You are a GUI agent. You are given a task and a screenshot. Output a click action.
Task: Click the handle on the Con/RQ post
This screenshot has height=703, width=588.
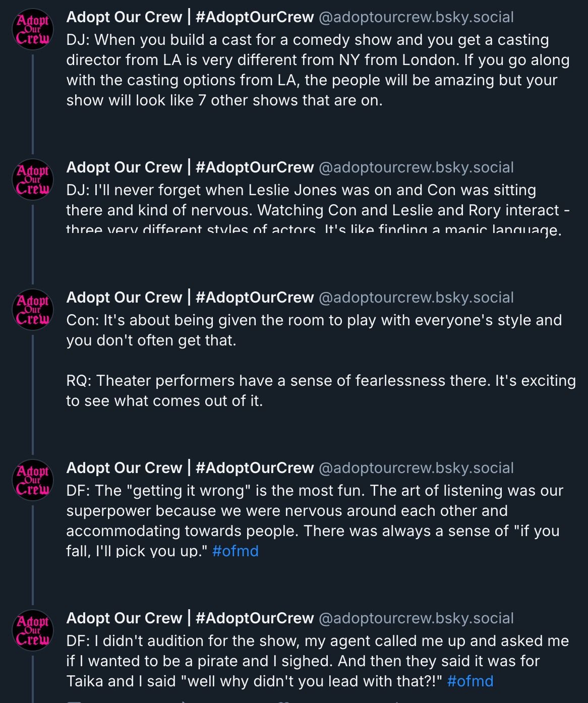point(416,298)
